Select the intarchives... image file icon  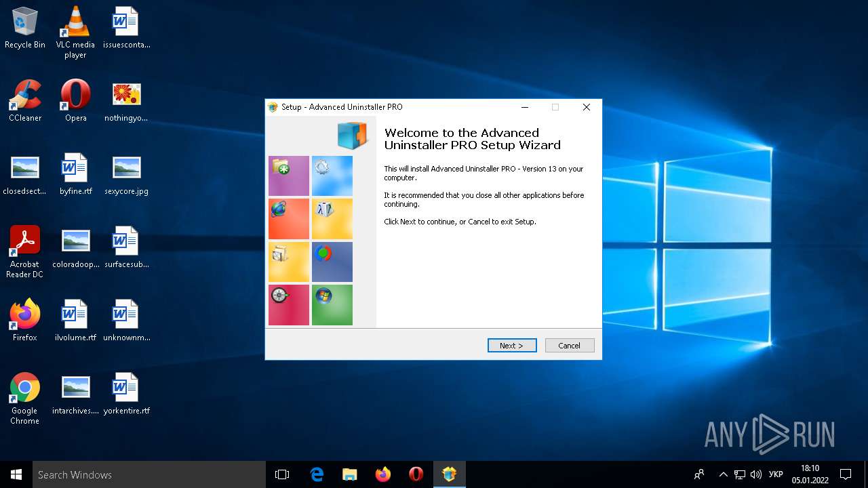tap(75, 394)
